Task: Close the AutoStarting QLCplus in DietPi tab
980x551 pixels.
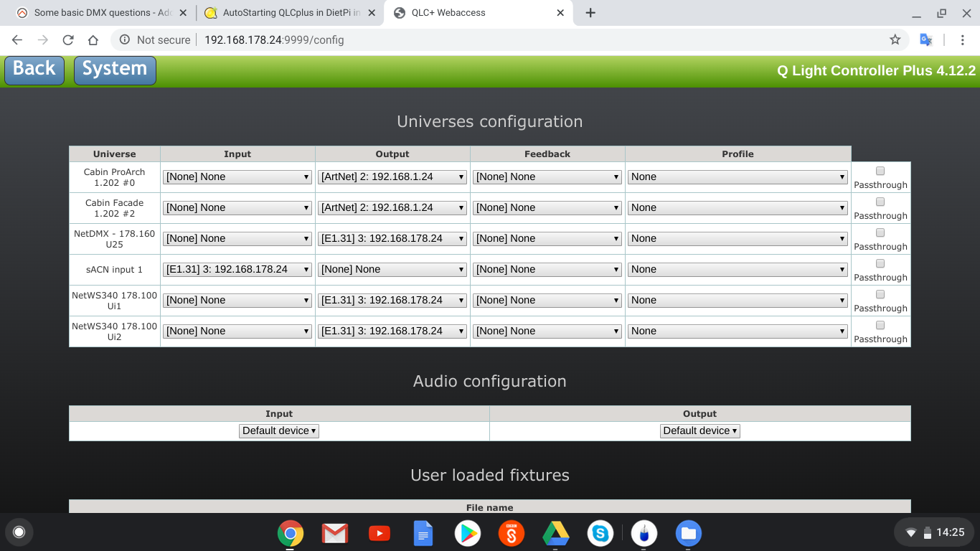Action: (x=372, y=13)
